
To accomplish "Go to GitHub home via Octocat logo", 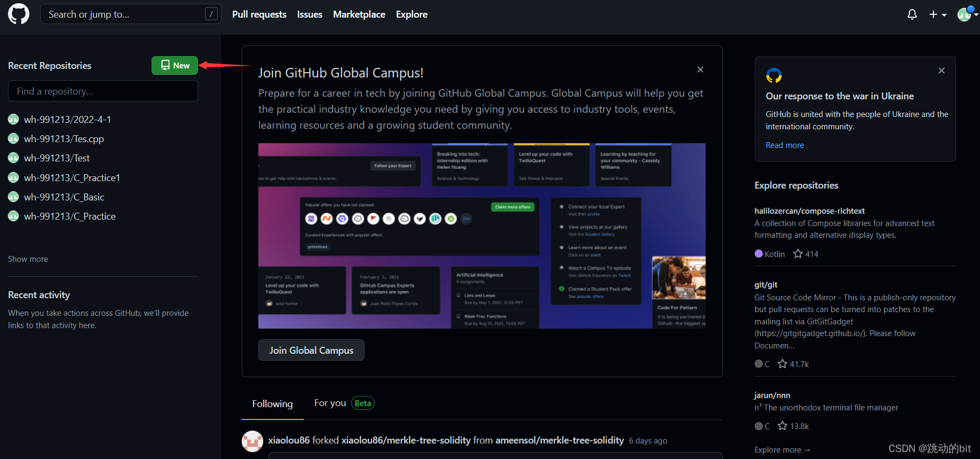I will coord(19,14).
